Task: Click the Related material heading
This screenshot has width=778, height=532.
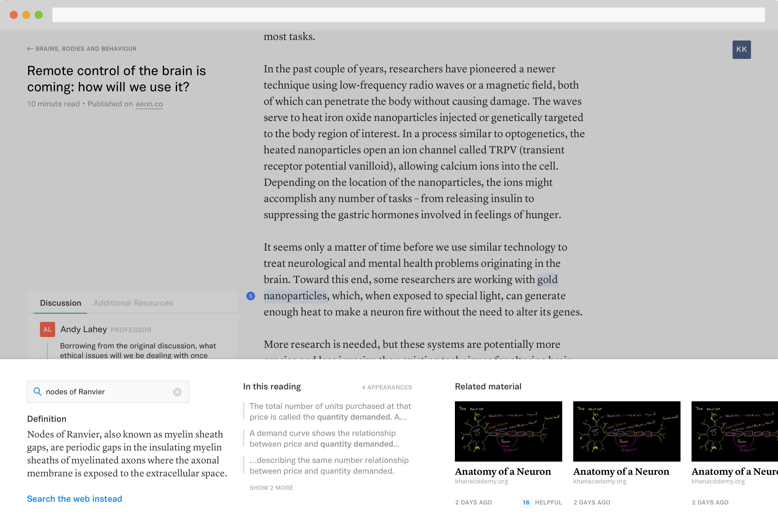Action: coord(488,386)
